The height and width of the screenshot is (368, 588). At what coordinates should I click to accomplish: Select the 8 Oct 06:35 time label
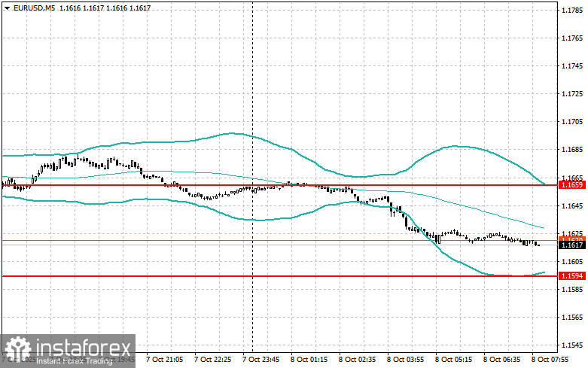pos(501,360)
